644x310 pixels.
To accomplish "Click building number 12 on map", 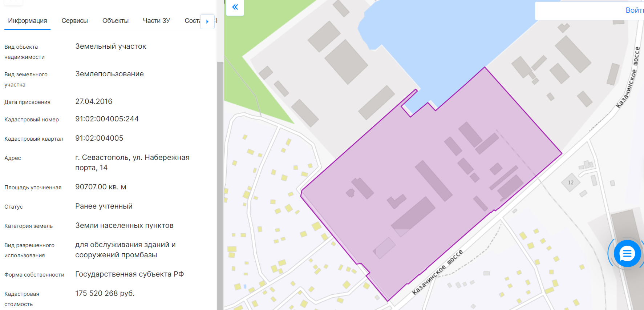I will [x=571, y=182].
